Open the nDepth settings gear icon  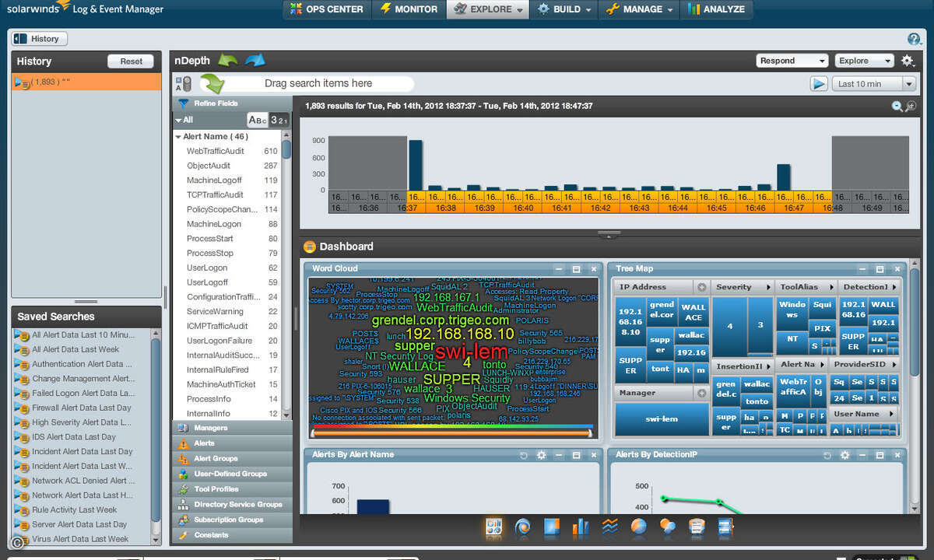[908, 61]
